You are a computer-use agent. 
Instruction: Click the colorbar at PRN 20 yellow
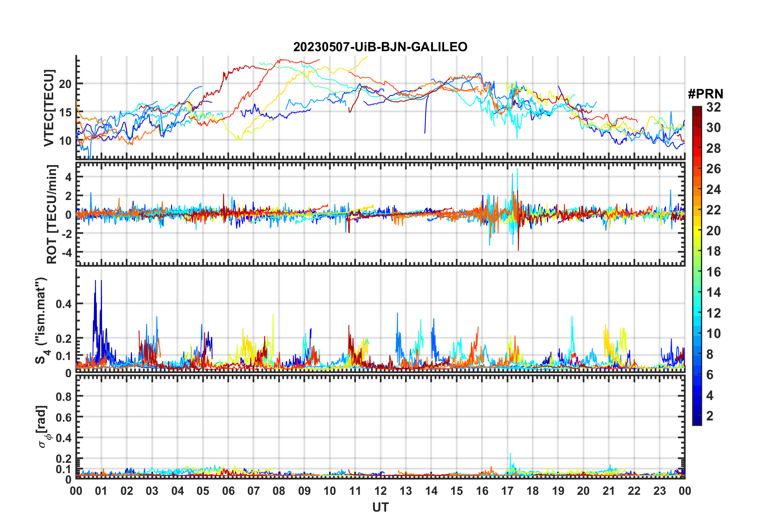(697, 231)
